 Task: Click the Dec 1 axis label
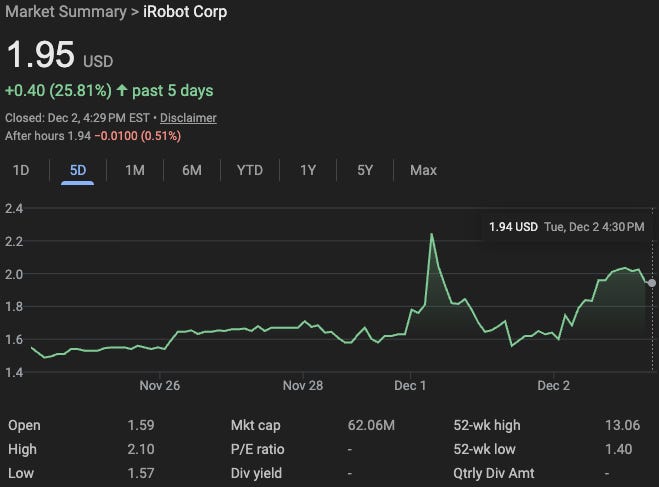point(410,386)
